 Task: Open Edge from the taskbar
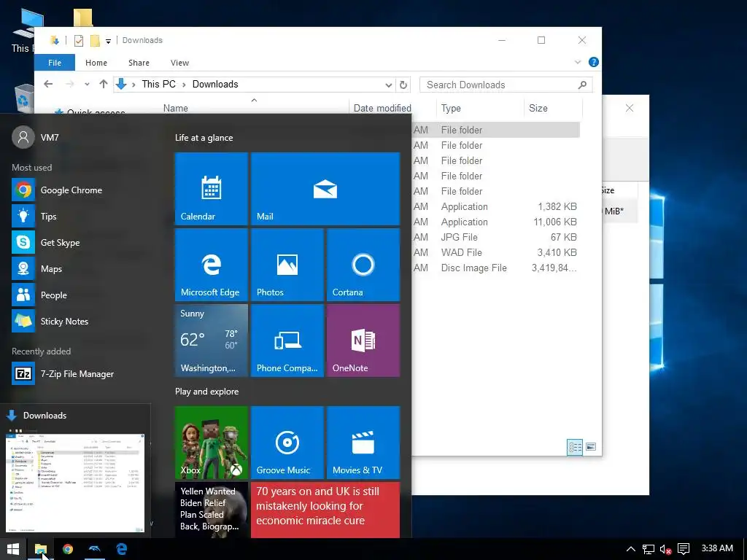click(x=122, y=549)
